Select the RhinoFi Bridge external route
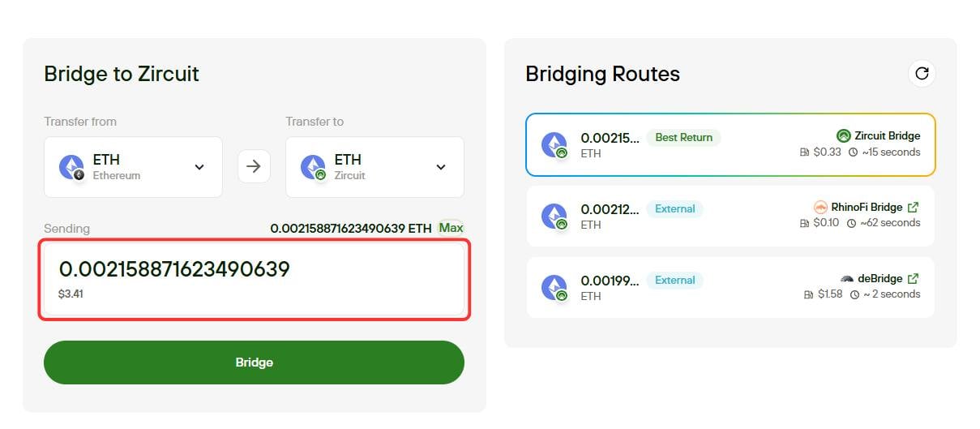The image size is (980, 429). coord(730,216)
